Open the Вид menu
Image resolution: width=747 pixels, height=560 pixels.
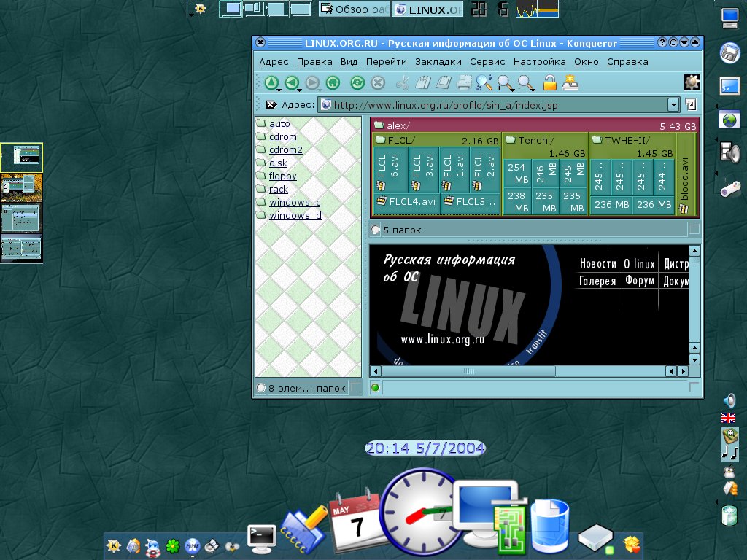(349, 62)
